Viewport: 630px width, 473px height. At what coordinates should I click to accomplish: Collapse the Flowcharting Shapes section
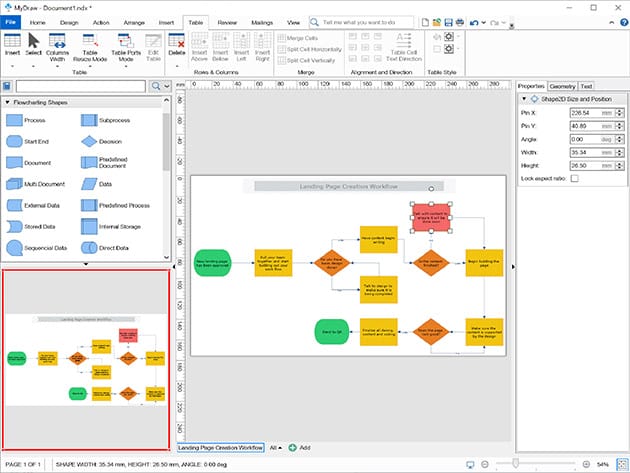coord(7,103)
